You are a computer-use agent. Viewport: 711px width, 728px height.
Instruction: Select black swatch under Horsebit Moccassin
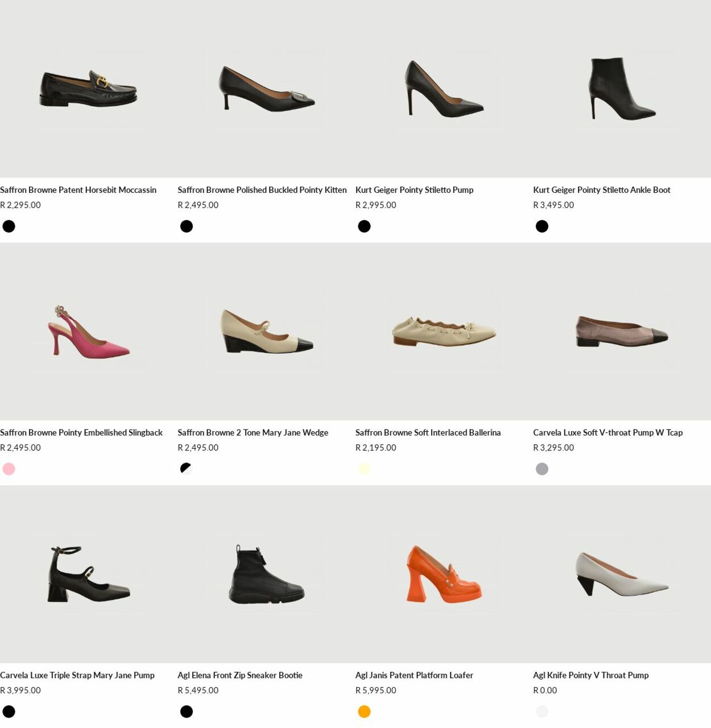(9, 226)
